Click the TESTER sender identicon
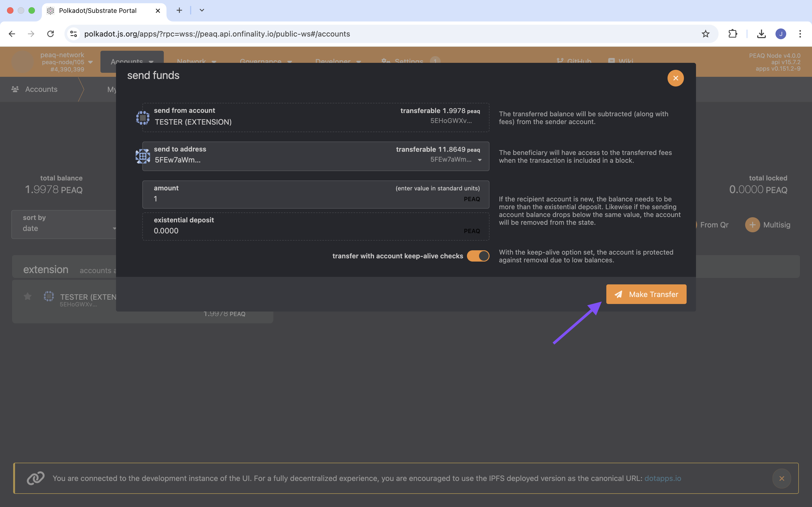Image resolution: width=812 pixels, height=507 pixels. [x=143, y=118]
